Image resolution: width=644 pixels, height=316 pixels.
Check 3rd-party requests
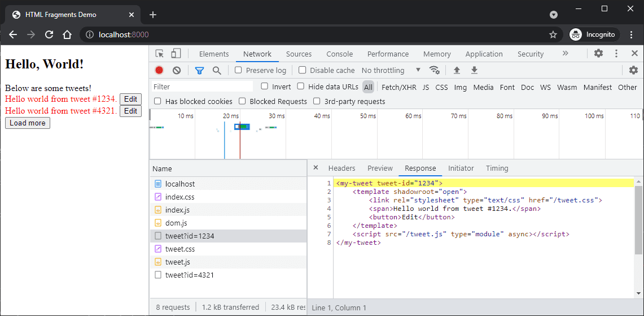(x=317, y=101)
